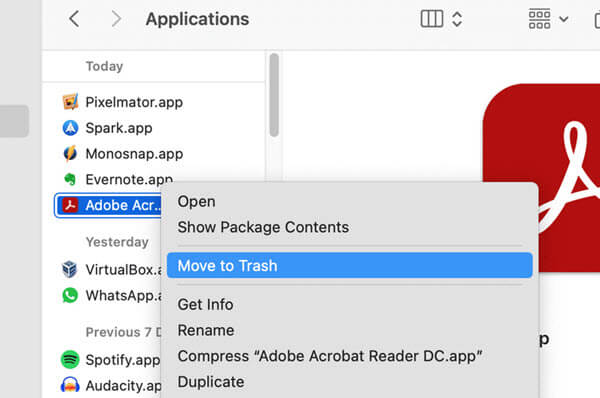The height and width of the screenshot is (398, 600).
Task: Click the Spotify app icon
Action: click(x=70, y=359)
